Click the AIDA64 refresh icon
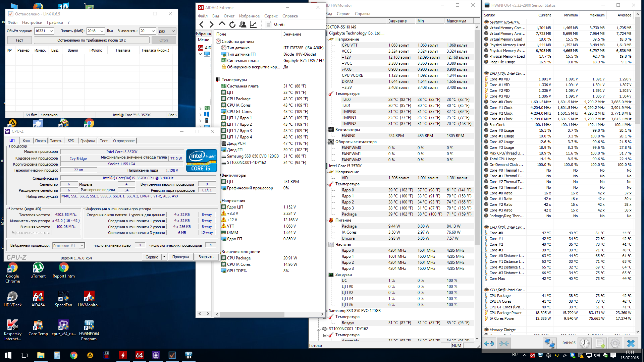 pyautogui.click(x=232, y=24)
